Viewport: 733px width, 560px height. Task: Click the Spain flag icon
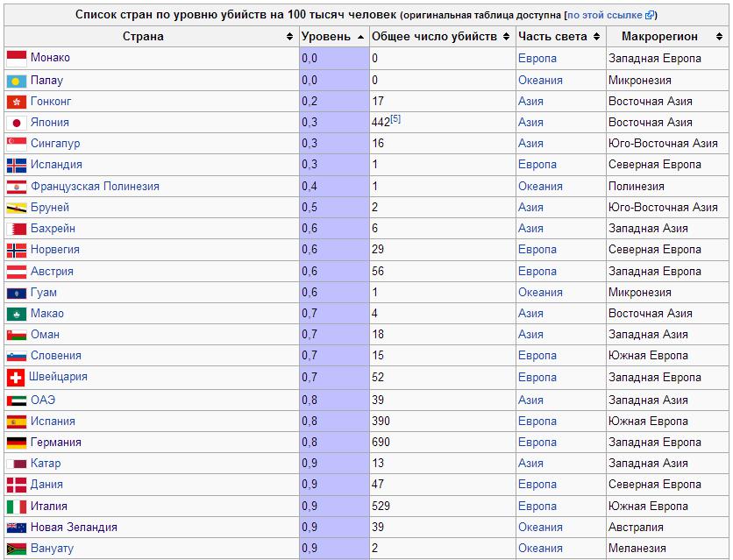click(16, 422)
